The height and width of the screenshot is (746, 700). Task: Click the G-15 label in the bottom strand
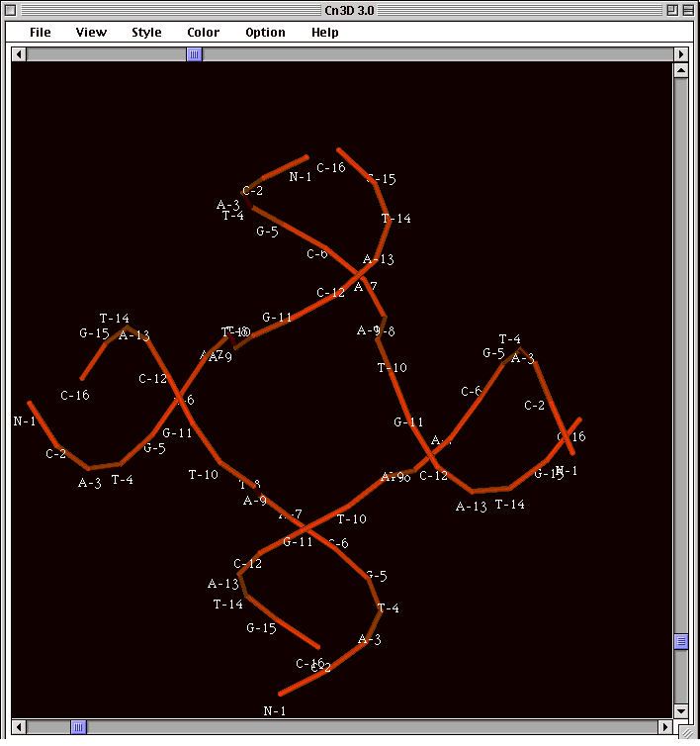pyautogui.click(x=262, y=628)
